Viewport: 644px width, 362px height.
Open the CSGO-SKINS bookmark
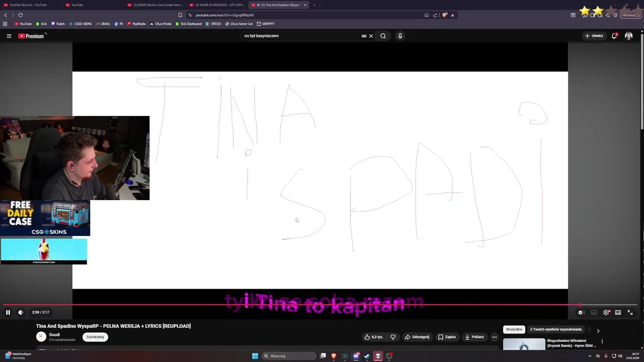(x=80, y=24)
